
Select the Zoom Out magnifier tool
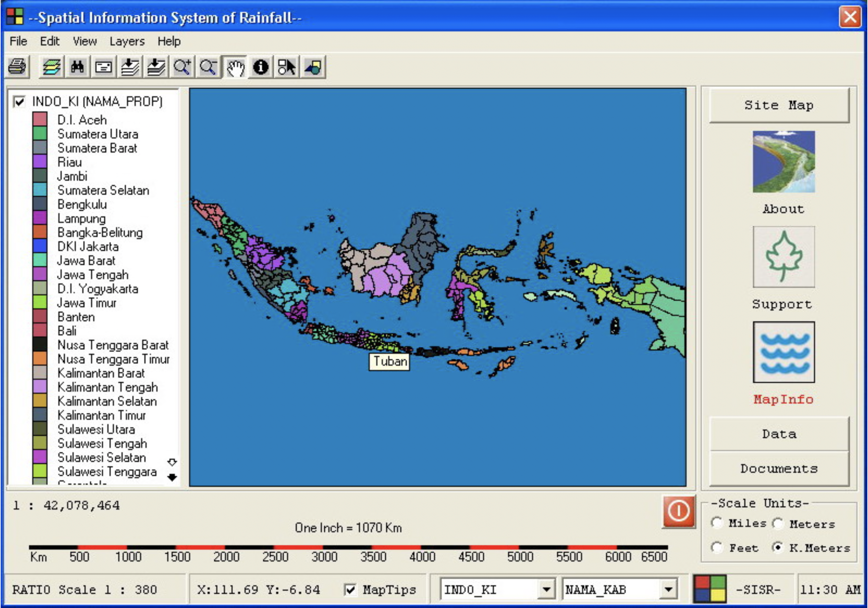(x=208, y=67)
